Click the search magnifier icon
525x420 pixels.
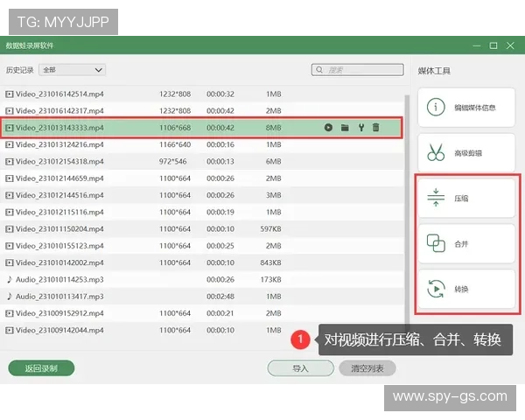pos(319,70)
